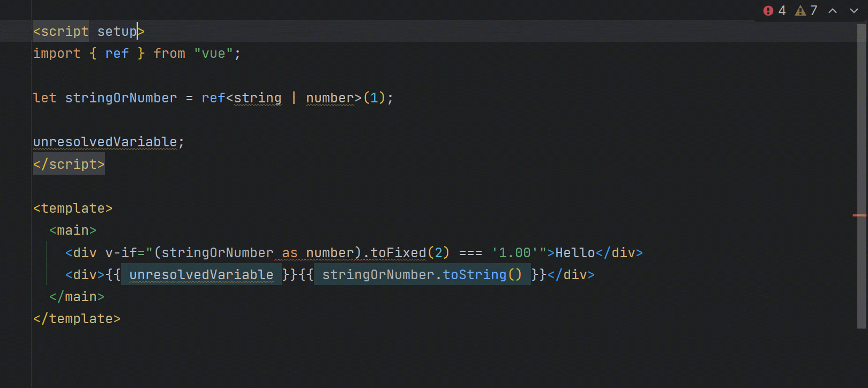Click the ref identifier in the import braces
This screenshot has height=388, width=868.
[x=117, y=54]
